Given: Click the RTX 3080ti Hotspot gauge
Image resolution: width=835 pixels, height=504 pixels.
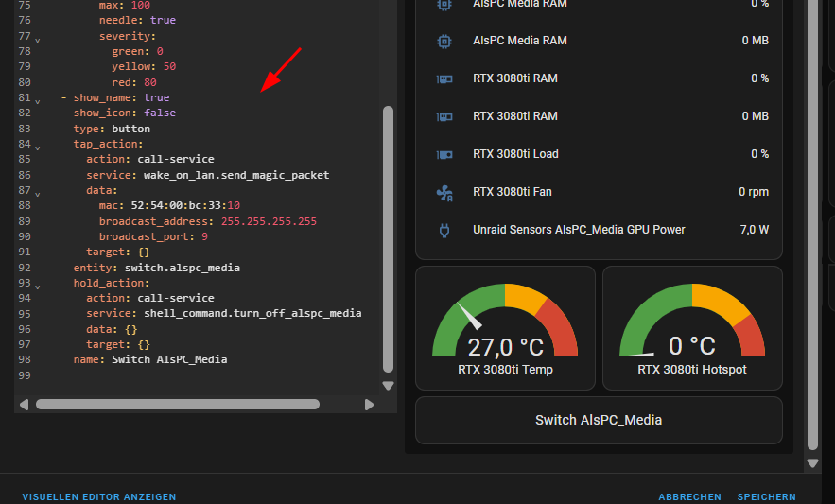Looking at the screenshot, I should tap(692, 328).
